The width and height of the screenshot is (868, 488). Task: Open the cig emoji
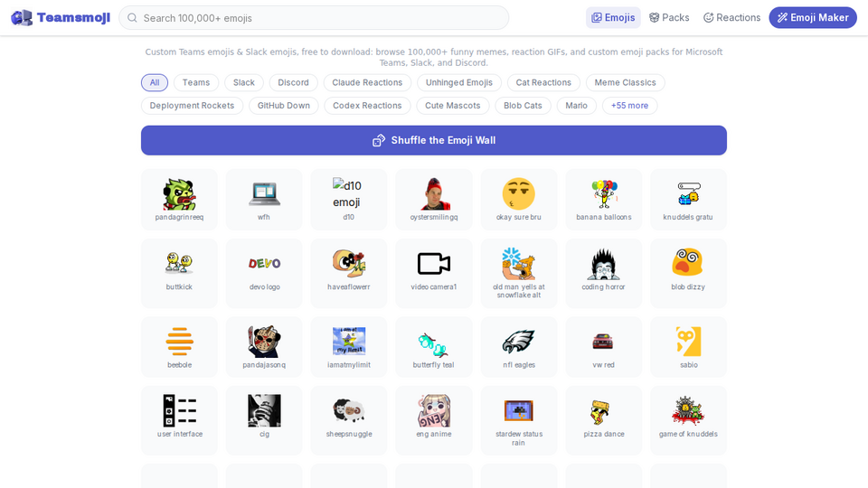pos(264,420)
